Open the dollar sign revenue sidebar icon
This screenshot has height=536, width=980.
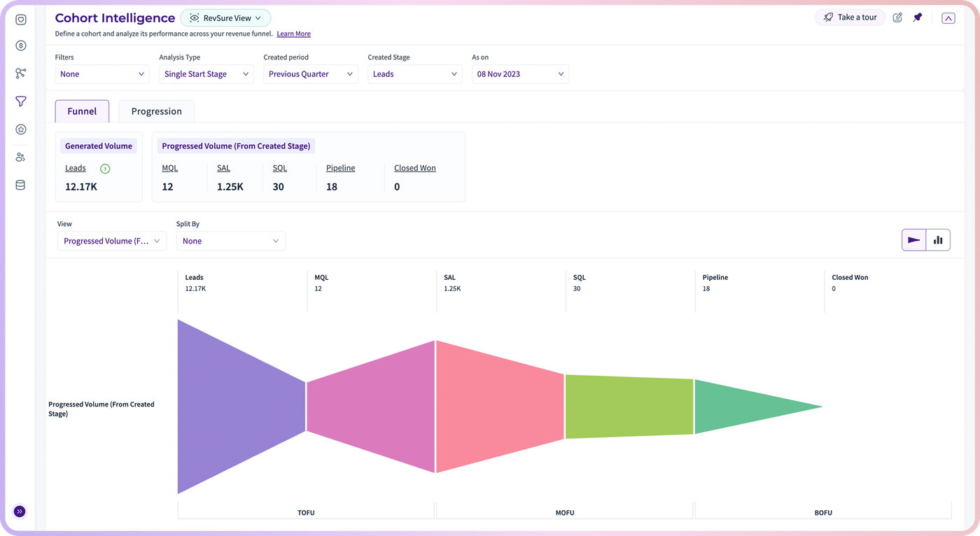coord(21,45)
